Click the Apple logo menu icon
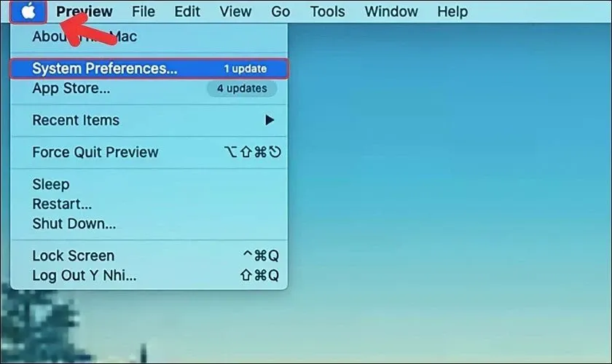 point(28,12)
